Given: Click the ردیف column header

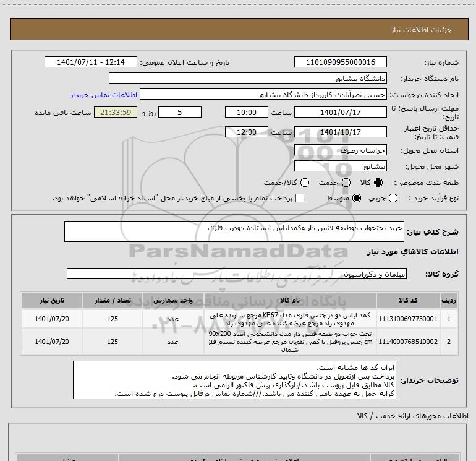Looking at the screenshot, I should click(x=448, y=300).
